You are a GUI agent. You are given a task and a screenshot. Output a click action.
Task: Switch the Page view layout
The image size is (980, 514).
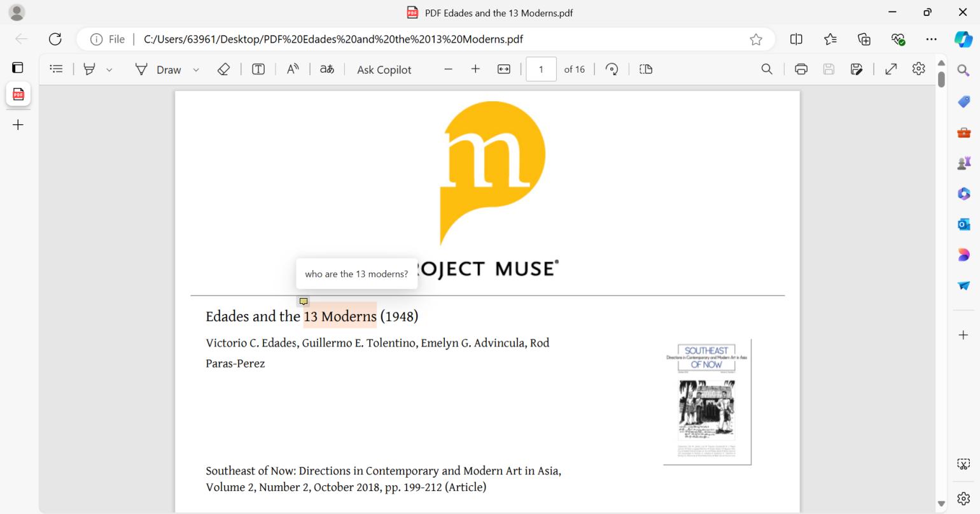pyautogui.click(x=646, y=69)
